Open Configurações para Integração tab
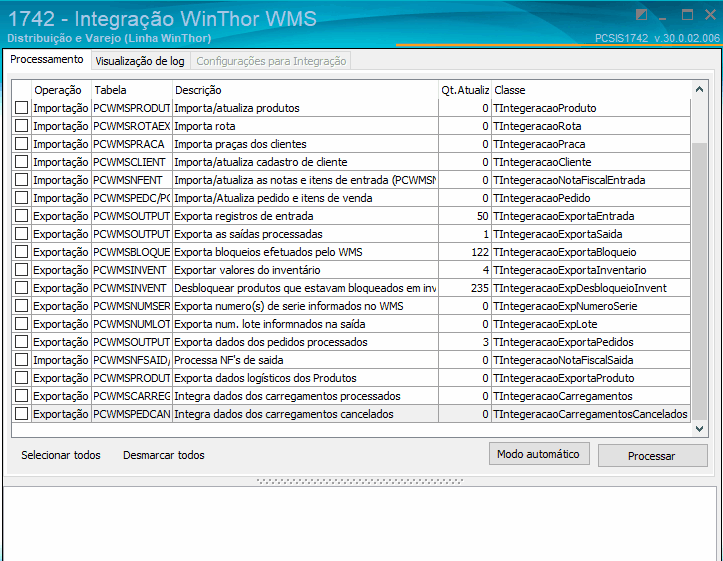 pyautogui.click(x=271, y=61)
